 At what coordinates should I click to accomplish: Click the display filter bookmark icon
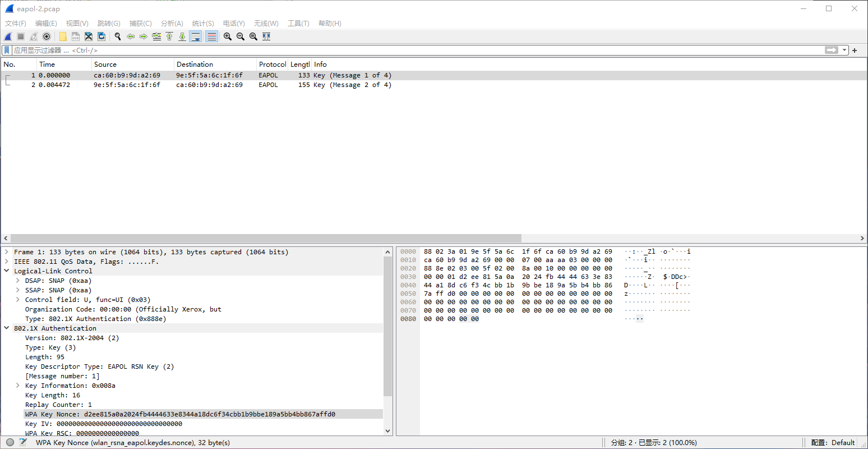(x=7, y=50)
